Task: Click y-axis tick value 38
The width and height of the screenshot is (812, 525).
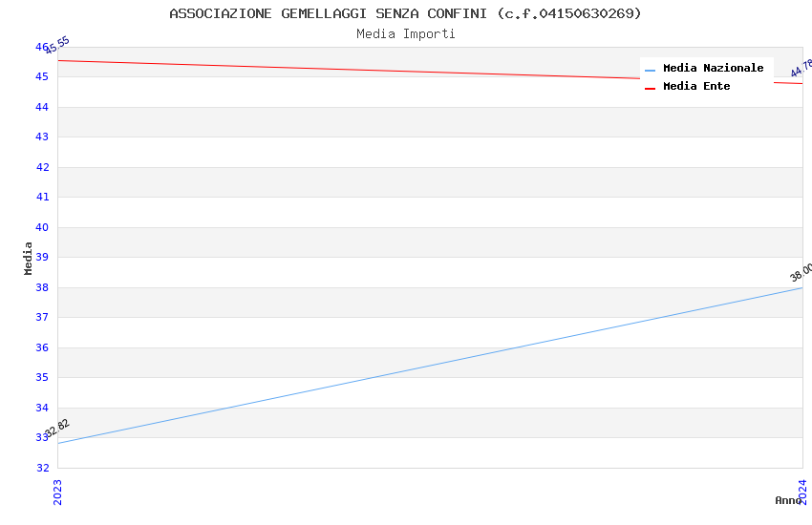Action: point(42,287)
